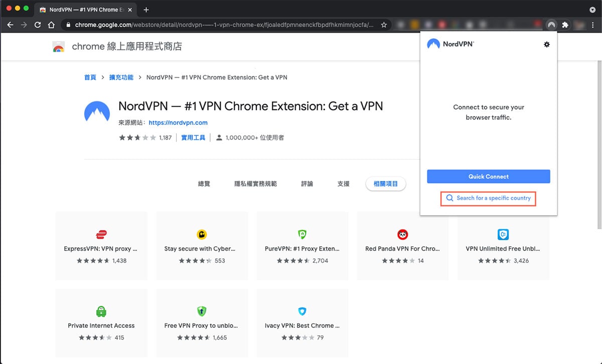The image size is (602, 364).
Task: Open the VPN Unlimited blue shield icon
Action: click(x=503, y=235)
